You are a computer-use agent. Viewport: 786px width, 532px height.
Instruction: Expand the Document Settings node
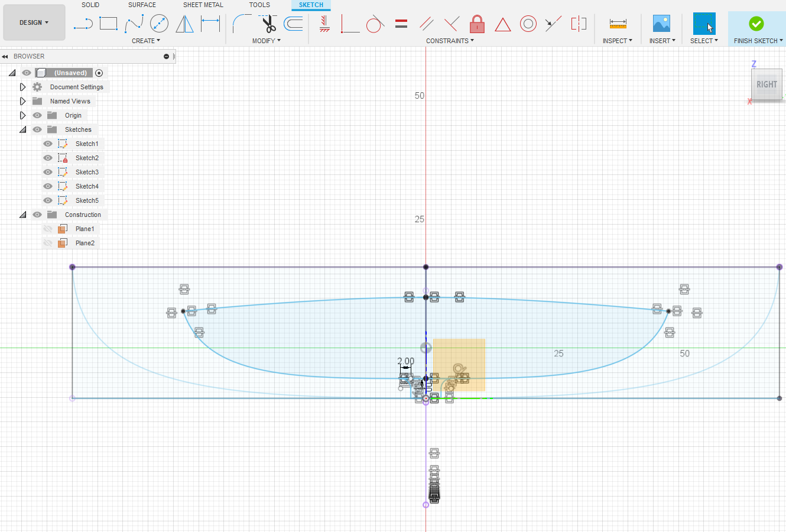[x=22, y=87]
